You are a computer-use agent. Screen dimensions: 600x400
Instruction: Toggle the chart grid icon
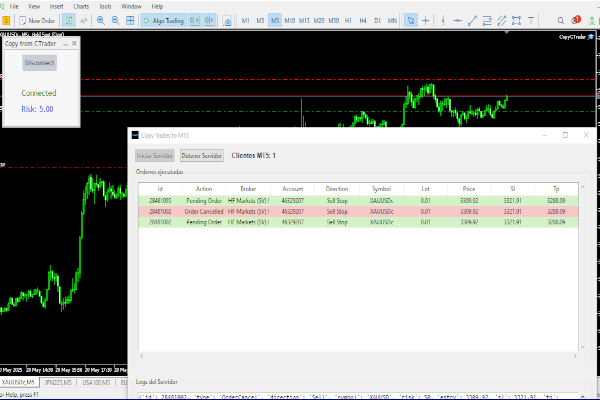click(130, 21)
